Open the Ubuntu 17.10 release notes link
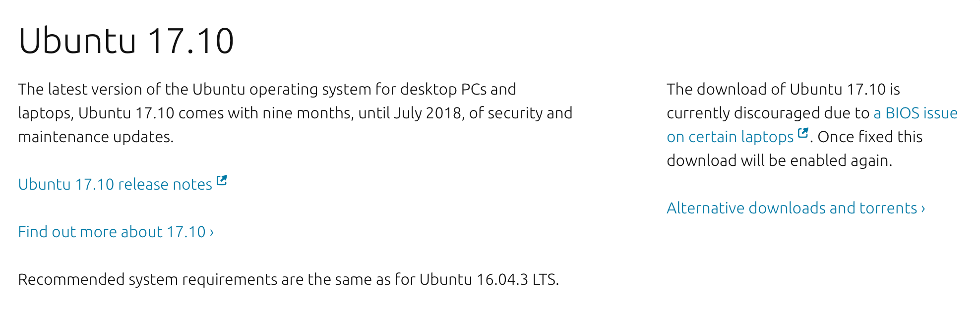 [115, 184]
